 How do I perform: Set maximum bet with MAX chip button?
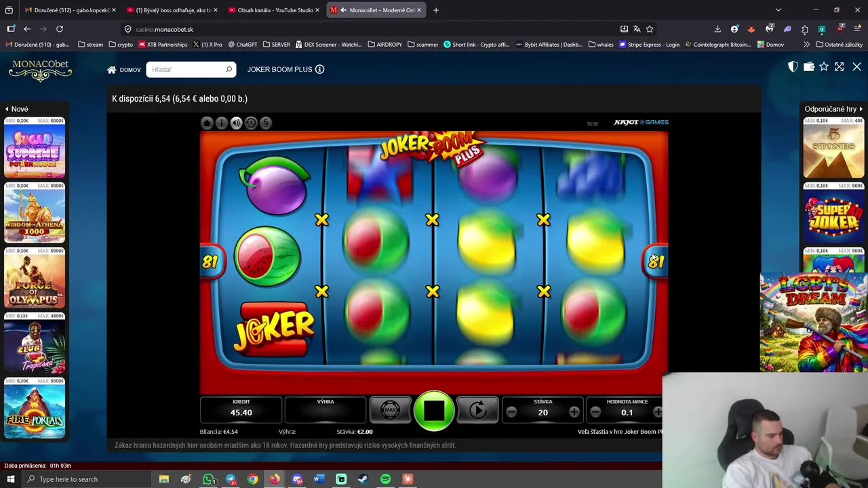click(390, 410)
